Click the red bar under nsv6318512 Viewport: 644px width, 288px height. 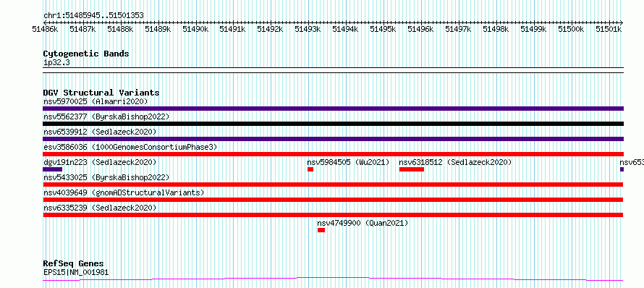(412, 169)
